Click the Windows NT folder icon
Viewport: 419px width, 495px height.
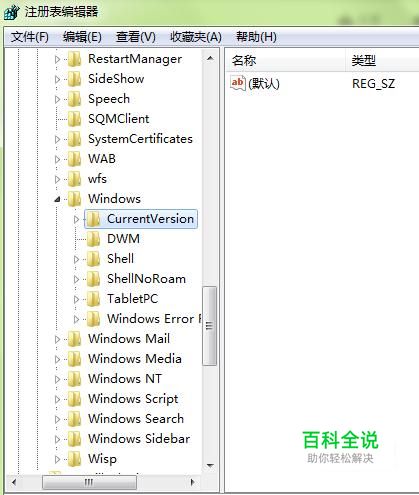click(x=74, y=379)
